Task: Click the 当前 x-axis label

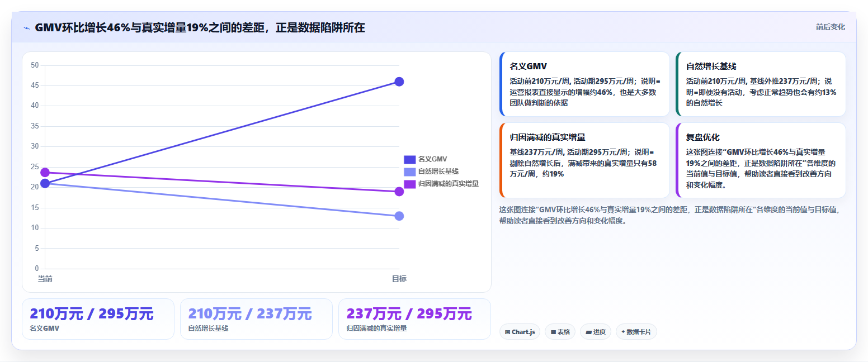Action: 45,279
